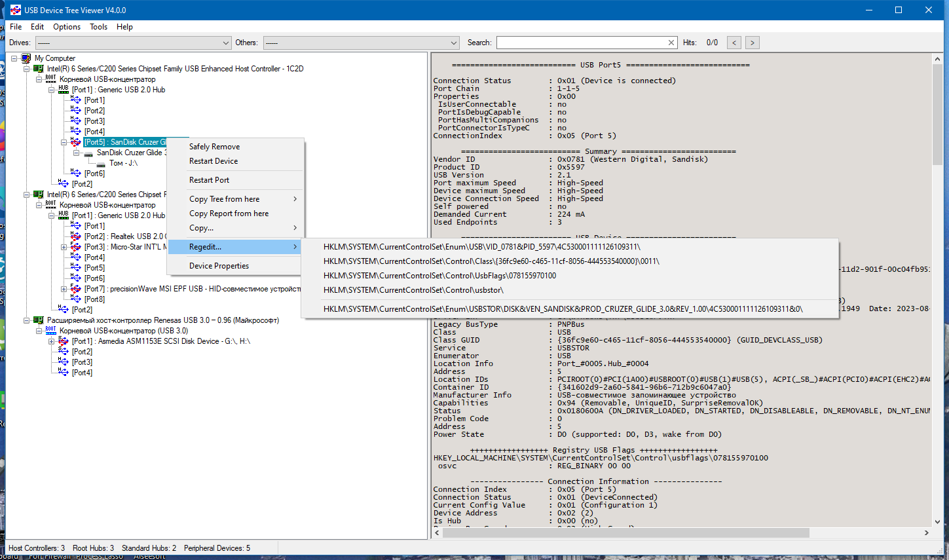Viewport: 949px width, 560px height.
Task: Go to next search hit
Action: pos(753,43)
